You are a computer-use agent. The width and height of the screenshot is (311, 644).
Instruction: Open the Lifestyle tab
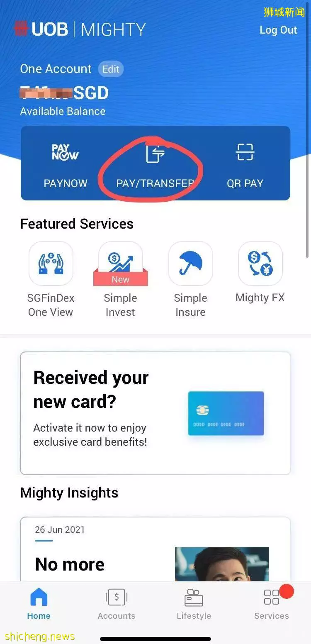[194, 604]
